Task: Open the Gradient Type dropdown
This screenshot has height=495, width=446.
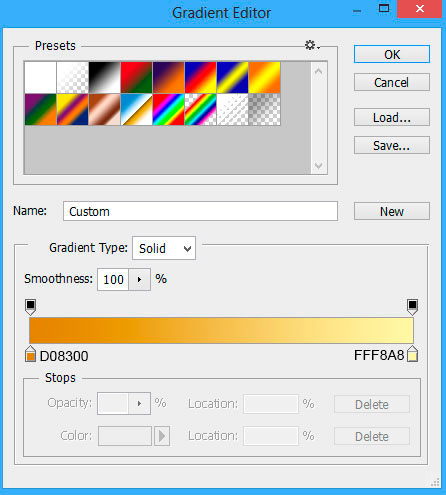Action: pos(164,248)
